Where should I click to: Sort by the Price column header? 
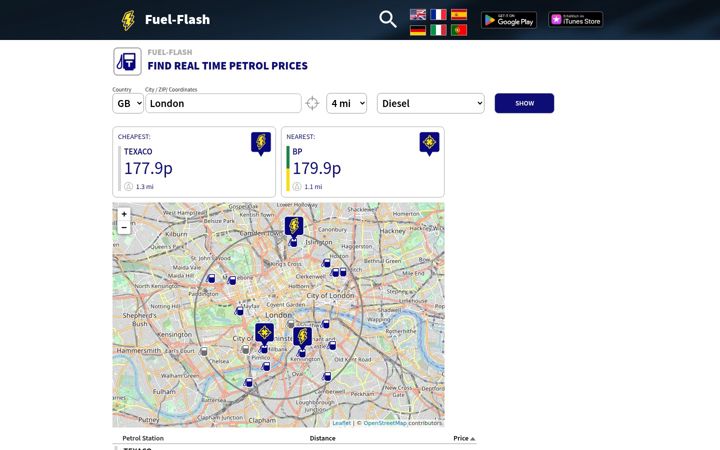click(464, 438)
